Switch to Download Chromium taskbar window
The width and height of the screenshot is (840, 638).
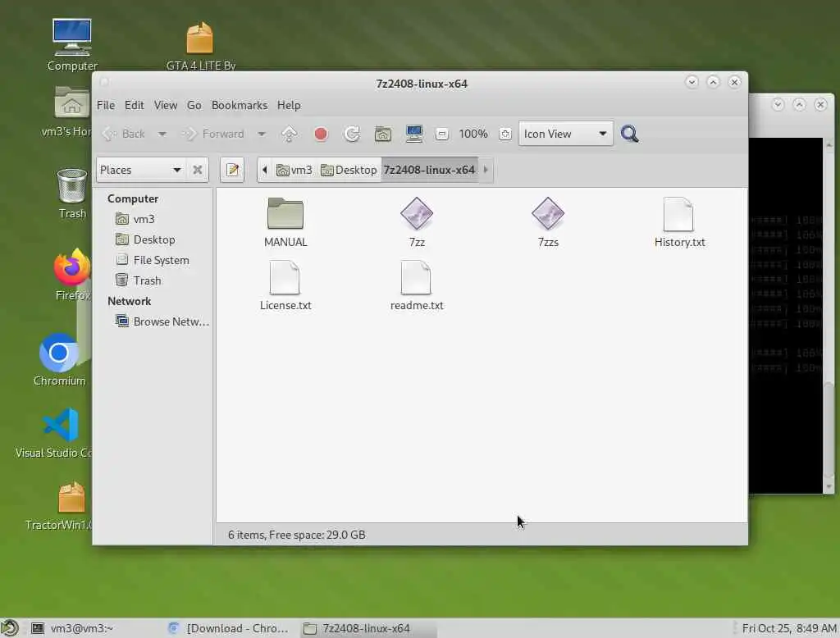pos(230,628)
